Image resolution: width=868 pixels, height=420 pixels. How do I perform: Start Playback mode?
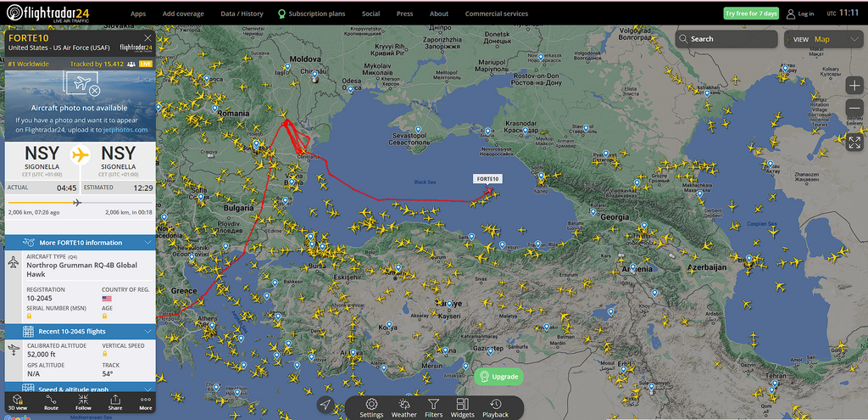pyautogui.click(x=495, y=407)
